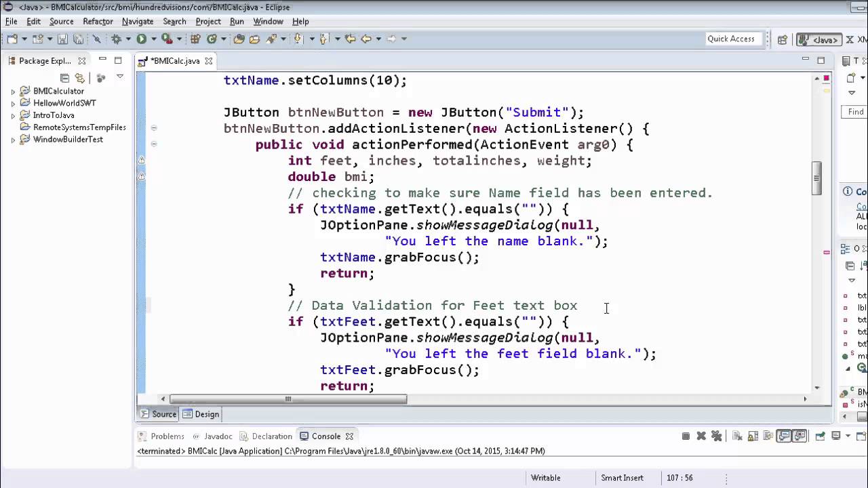The image size is (868, 488).
Task: Close the Console view tab
Action: pos(349,436)
